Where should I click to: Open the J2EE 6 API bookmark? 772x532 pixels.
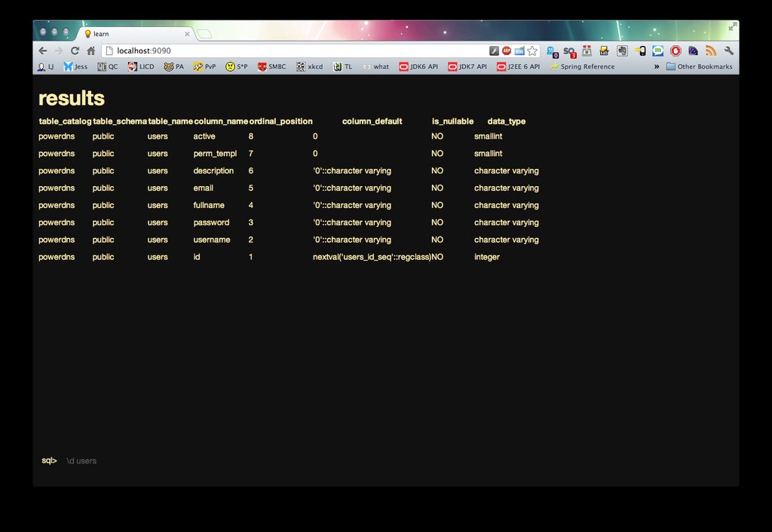click(518, 66)
